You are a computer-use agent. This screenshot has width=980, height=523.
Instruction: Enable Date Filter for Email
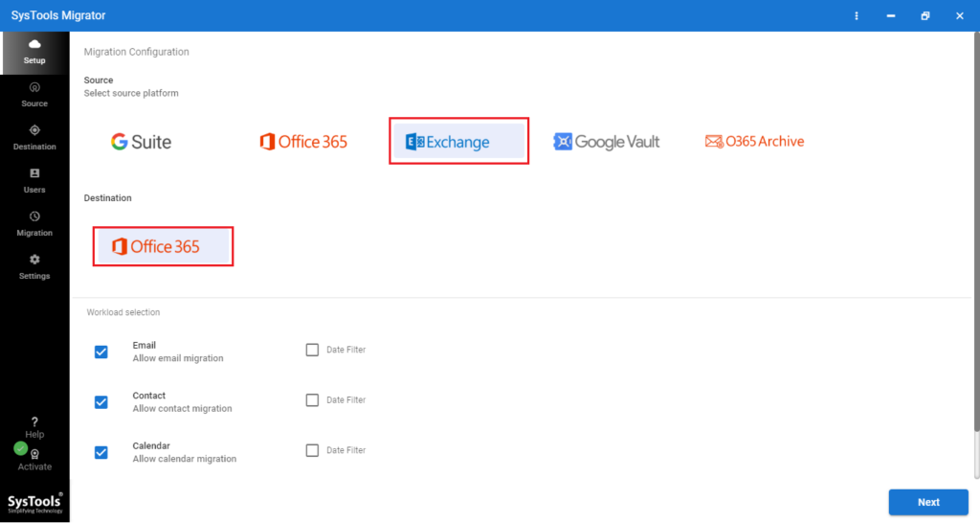pyautogui.click(x=312, y=350)
